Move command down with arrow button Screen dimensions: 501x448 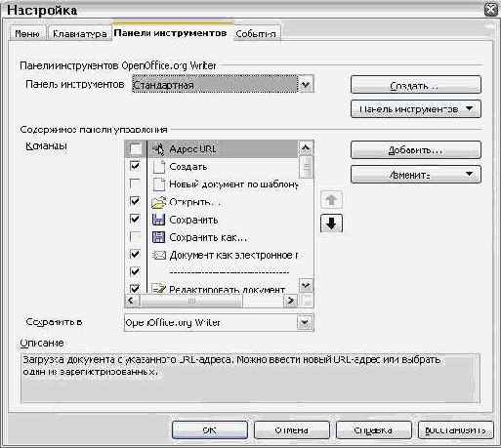[331, 224]
